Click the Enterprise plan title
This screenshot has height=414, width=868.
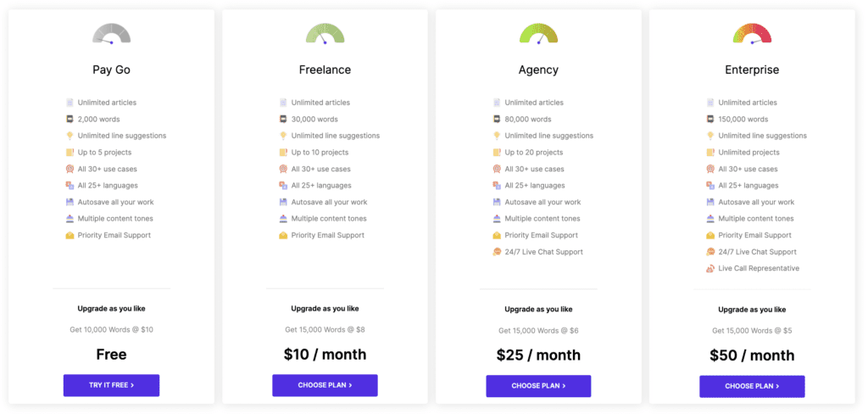tap(752, 70)
